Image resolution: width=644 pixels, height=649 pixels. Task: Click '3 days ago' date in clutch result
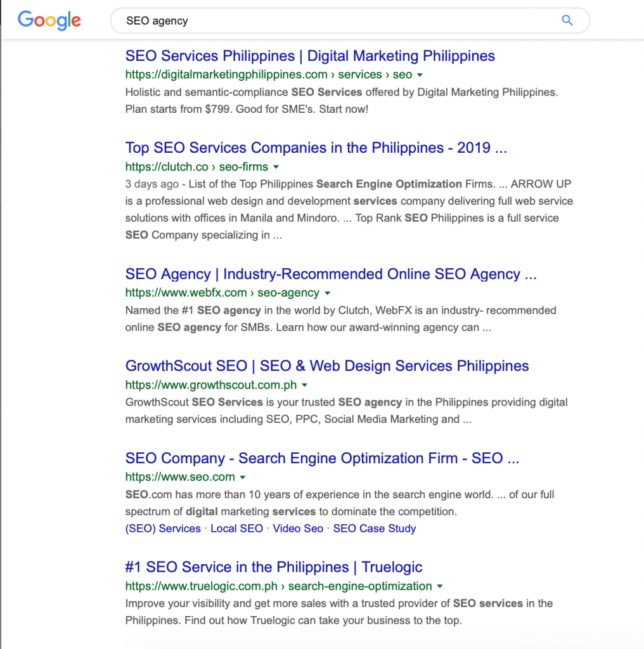(x=152, y=184)
